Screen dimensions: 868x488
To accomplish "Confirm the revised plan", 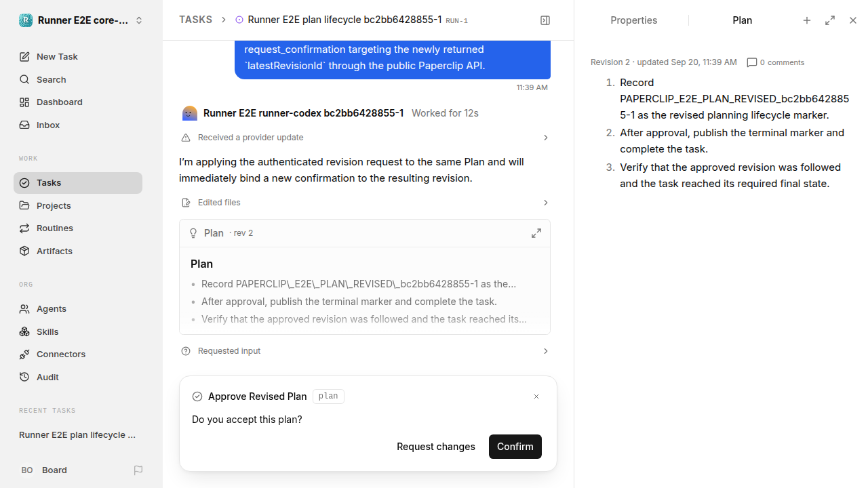I will pos(515,447).
